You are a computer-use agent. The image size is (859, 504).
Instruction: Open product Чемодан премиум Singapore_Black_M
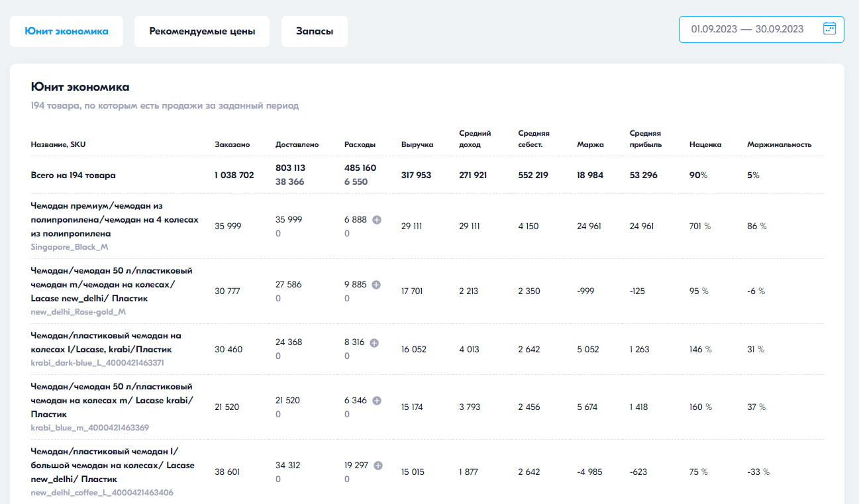coord(114,220)
